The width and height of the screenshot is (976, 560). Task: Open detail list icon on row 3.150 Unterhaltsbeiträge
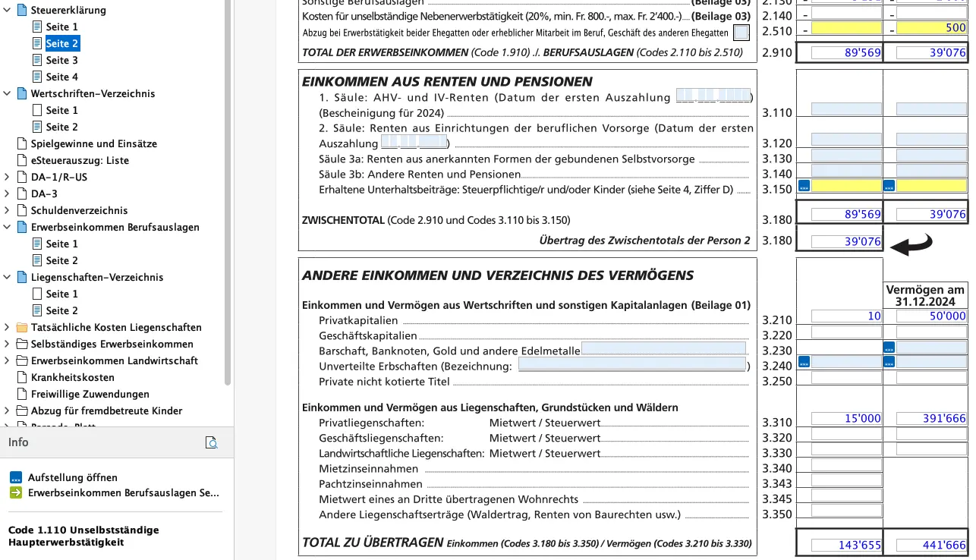pos(804,184)
